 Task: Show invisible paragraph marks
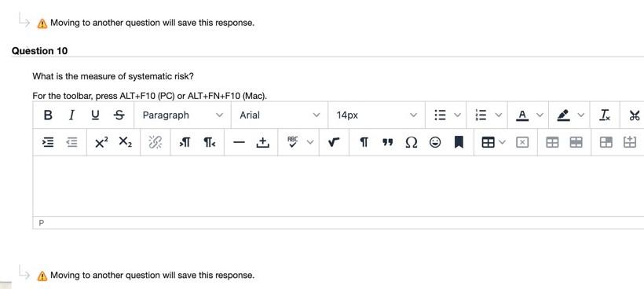click(364, 142)
